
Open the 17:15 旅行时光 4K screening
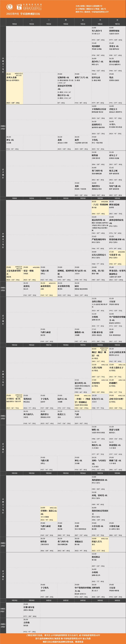(83, 386)
